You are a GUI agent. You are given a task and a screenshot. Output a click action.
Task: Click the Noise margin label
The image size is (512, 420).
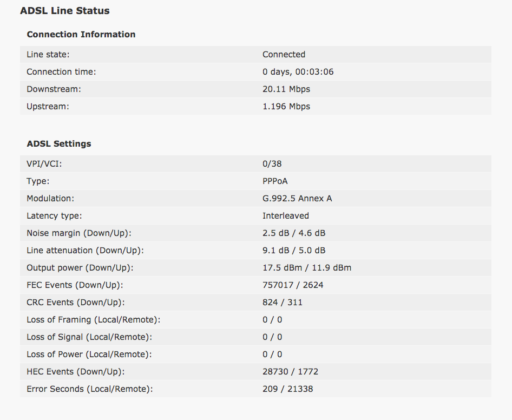click(x=79, y=233)
